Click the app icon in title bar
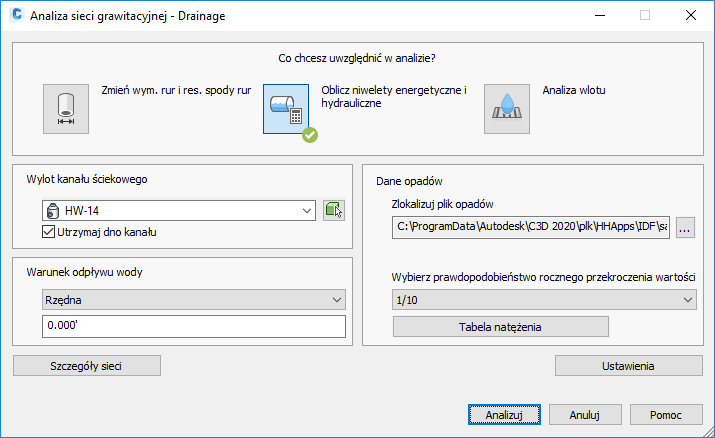The width and height of the screenshot is (715, 438). pyautogui.click(x=14, y=16)
